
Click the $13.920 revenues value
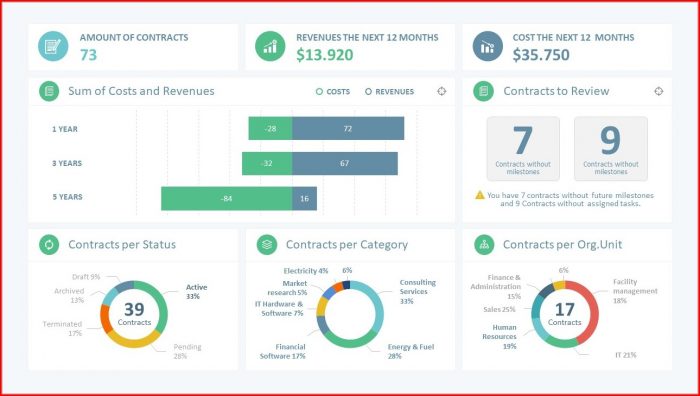(x=325, y=55)
